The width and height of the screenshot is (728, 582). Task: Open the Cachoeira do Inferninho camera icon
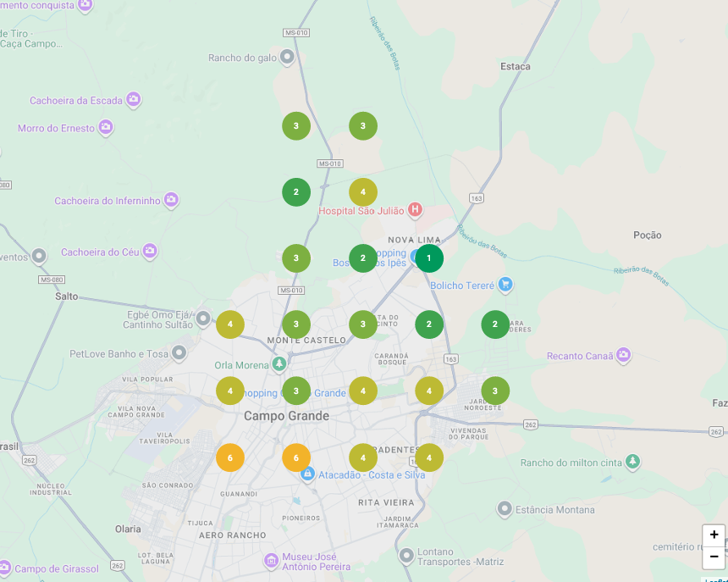pyautogui.click(x=171, y=200)
